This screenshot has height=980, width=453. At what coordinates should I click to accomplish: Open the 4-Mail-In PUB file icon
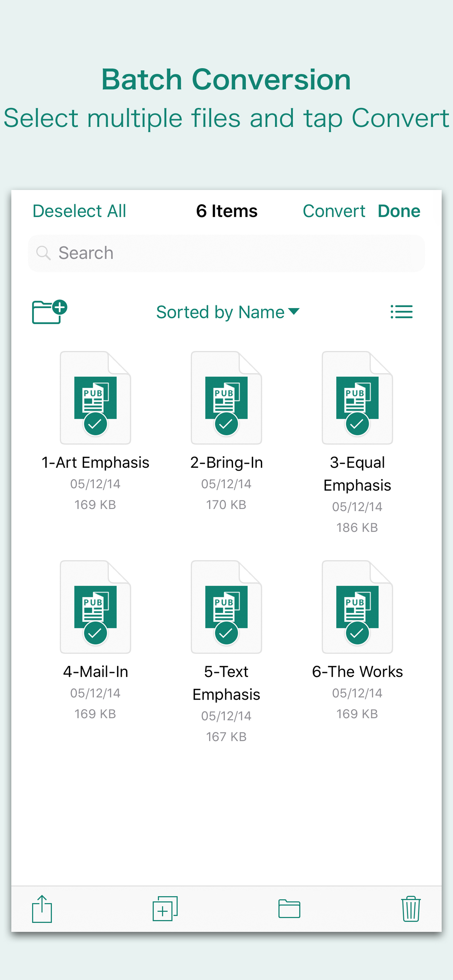pyautogui.click(x=95, y=607)
